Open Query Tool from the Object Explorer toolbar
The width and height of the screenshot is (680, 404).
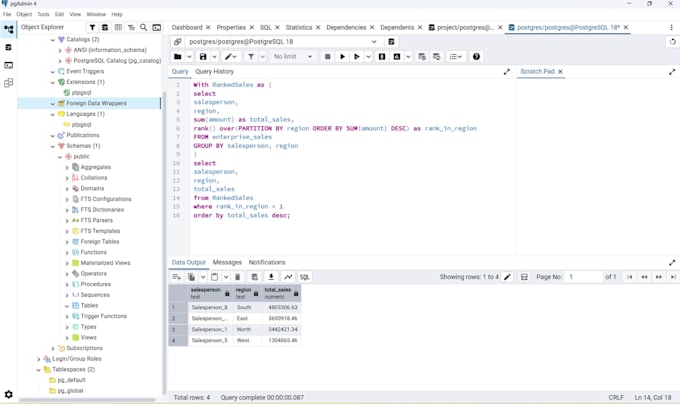[x=105, y=27]
